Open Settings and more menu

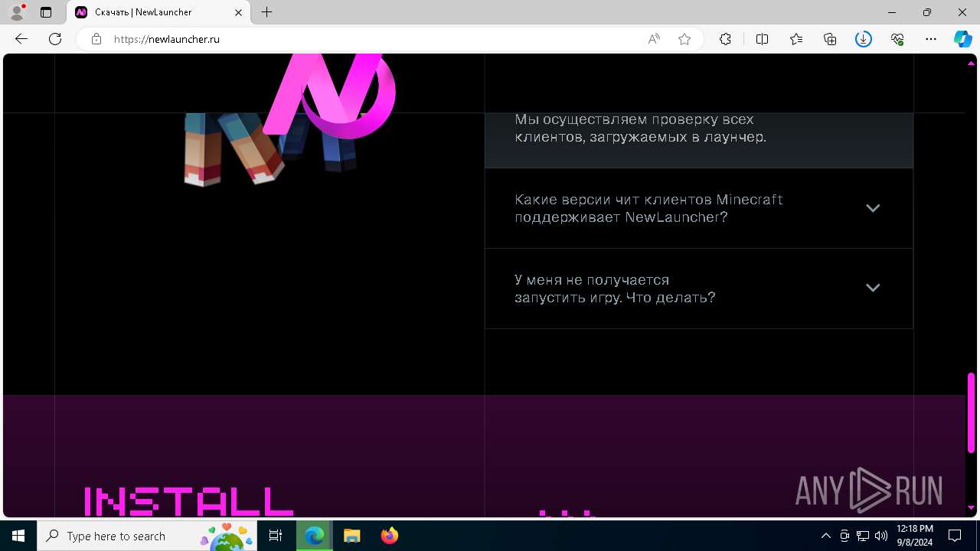pyautogui.click(x=931, y=39)
